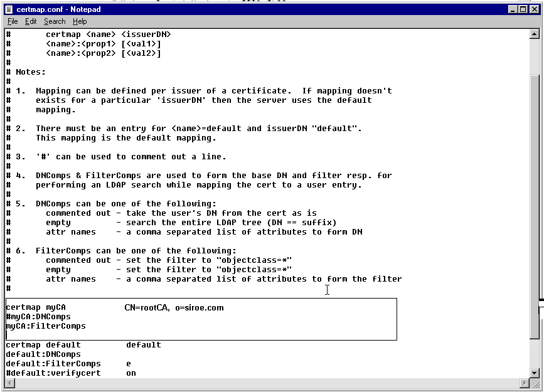
Task: Click 'DNComps can be one of the following:'
Action: [x=126, y=204]
